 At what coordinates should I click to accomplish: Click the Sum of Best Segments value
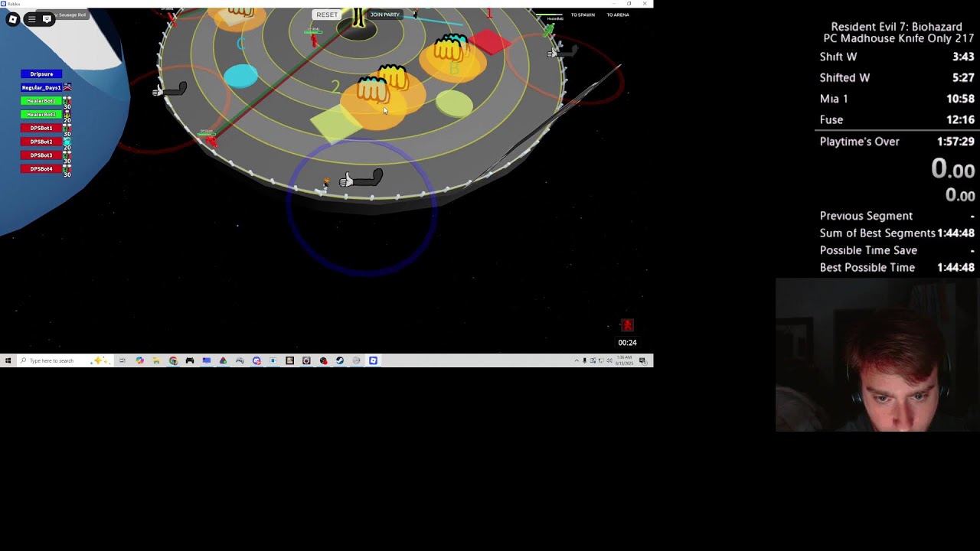coord(955,233)
